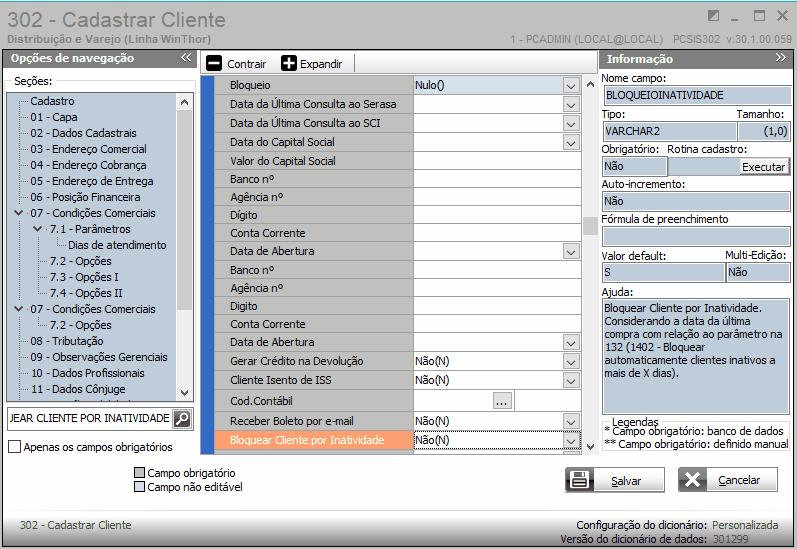This screenshot has height=549, width=797.
Task: Click the floppy disk Salvar icon
Action: [579, 479]
